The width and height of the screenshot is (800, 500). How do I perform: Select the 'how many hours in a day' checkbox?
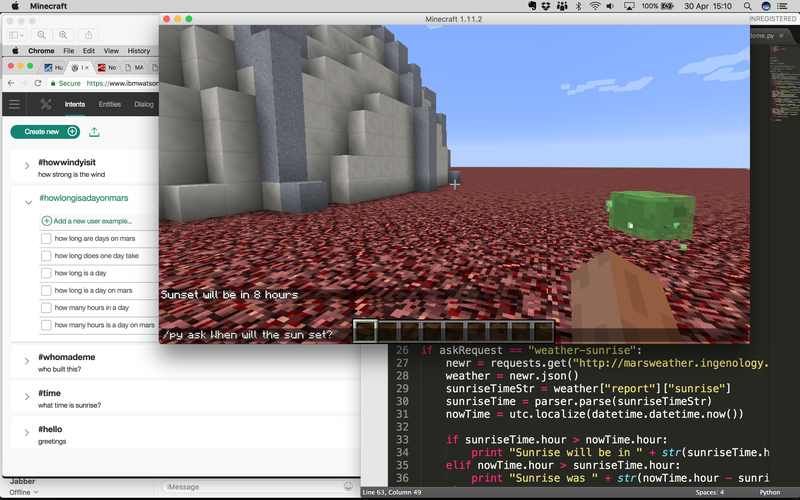tap(46, 308)
